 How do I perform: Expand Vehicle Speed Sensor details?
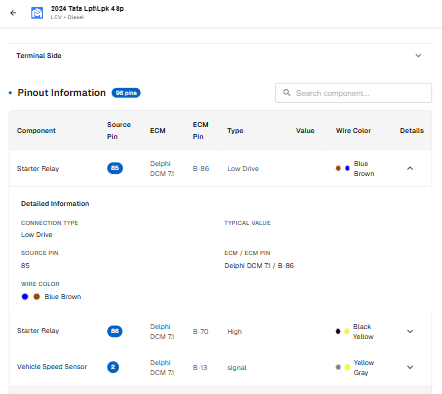tap(410, 367)
